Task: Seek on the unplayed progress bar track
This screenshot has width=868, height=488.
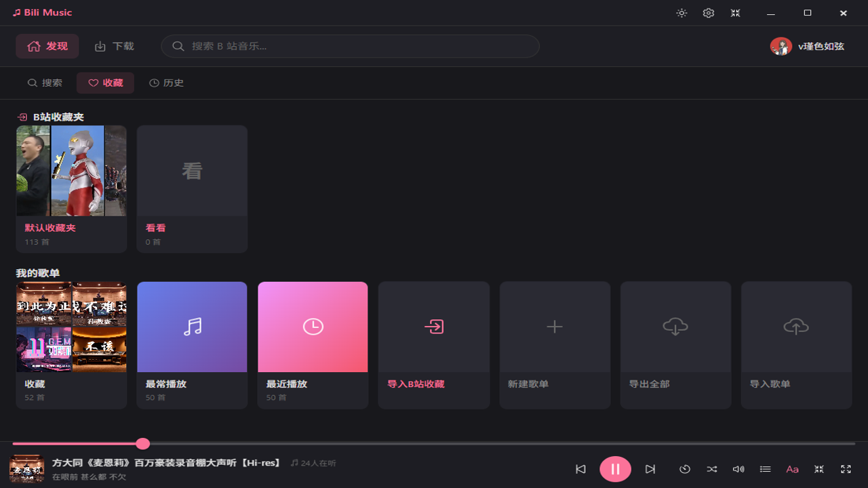Action: click(x=502, y=444)
